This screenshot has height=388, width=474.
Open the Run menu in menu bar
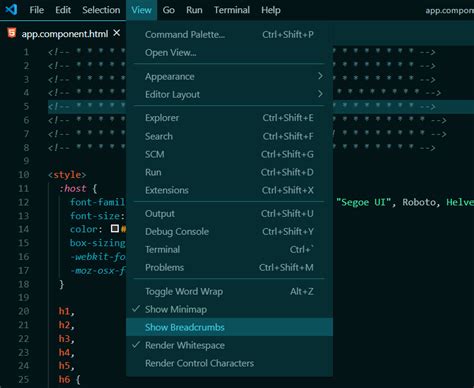pyautogui.click(x=194, y=10)
